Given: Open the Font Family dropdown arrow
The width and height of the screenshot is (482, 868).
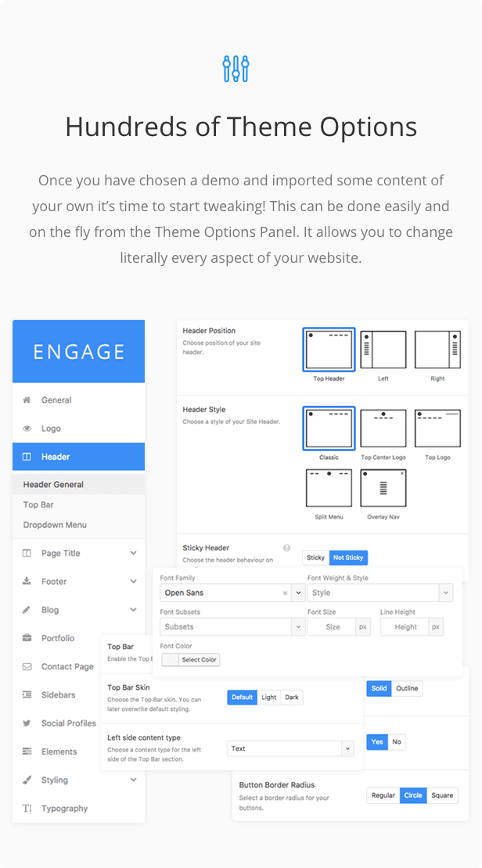Looking at the screenshot, I should click(x=299, y=593).
